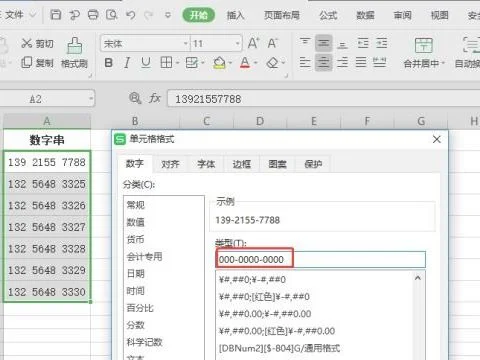Copy selection with 复制 button

[x=37, y=63]
